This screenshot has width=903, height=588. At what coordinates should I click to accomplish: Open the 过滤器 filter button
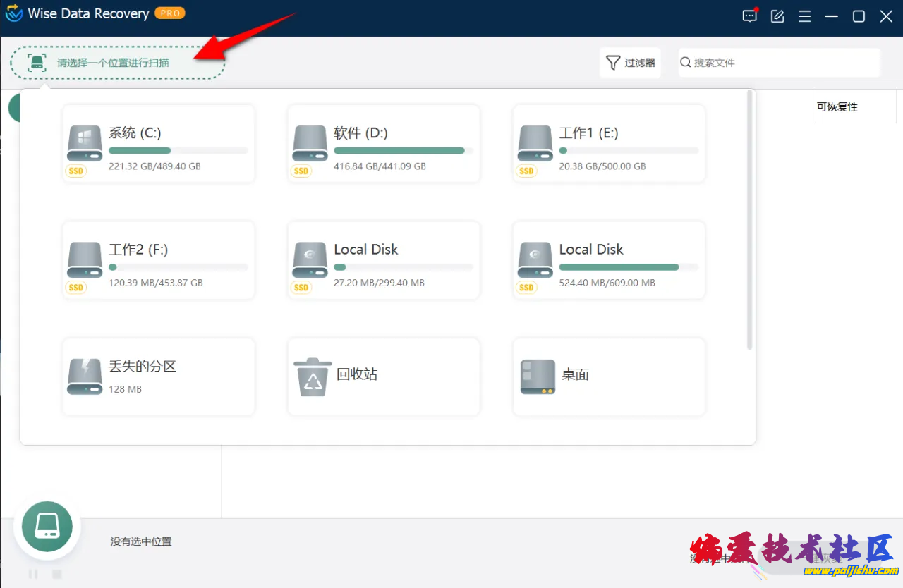[630, 63]
